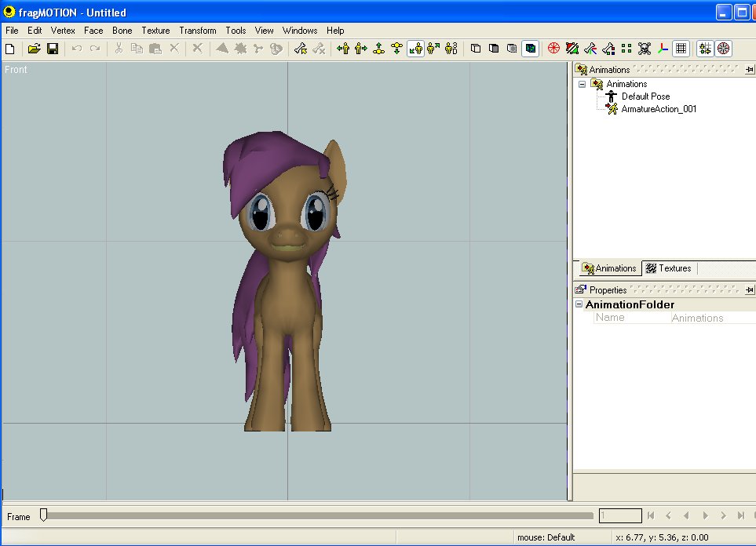
Task: Jump to the first frame
Action: [x=651, y=515]
